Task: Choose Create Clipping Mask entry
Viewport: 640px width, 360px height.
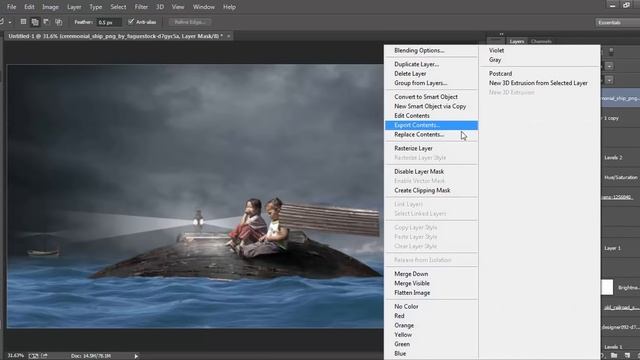Action: pos(431,191)
